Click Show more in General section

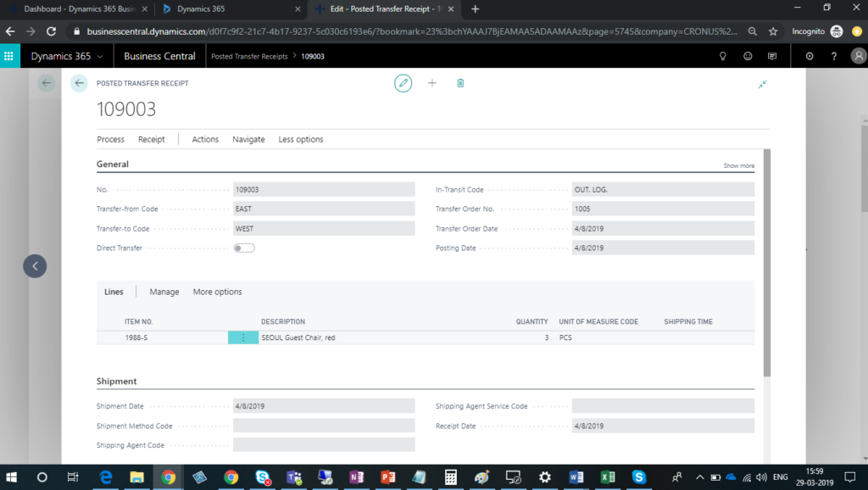pyautogui.click(x=738, y=165)
